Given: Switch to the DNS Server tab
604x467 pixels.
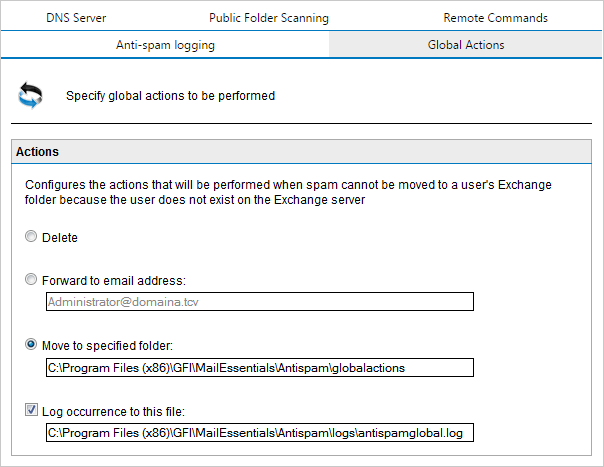Looking at the screenshot, I should tap(76, 18).
